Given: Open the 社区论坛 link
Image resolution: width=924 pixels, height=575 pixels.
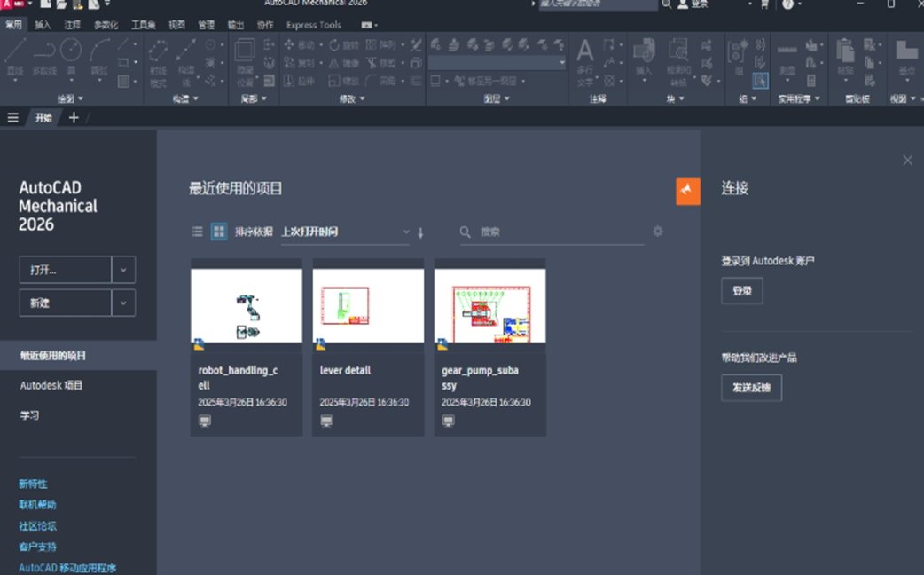Looking at the screenshot, I should (37, 526).
